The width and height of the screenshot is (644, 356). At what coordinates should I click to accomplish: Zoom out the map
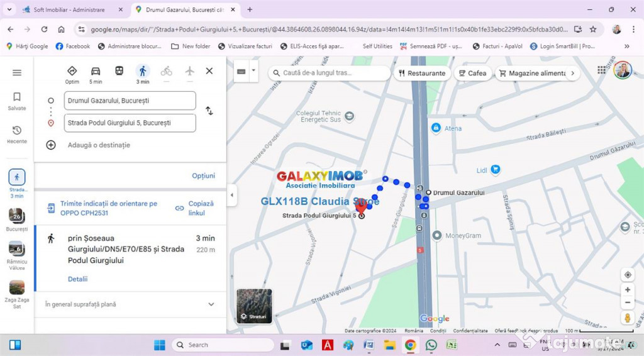[x=628, y=303]
